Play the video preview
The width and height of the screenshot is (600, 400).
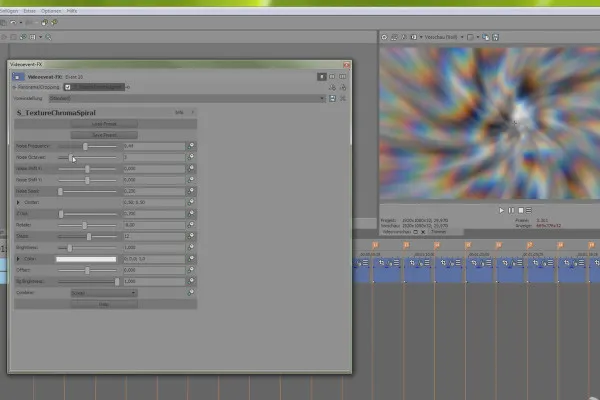click(501, 210)
